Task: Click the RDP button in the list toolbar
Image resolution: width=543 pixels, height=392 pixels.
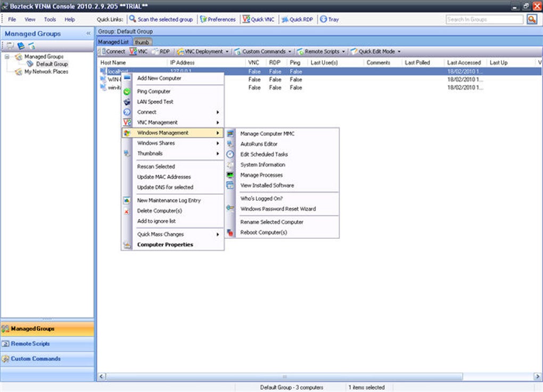Action: [x=161, y=52]
